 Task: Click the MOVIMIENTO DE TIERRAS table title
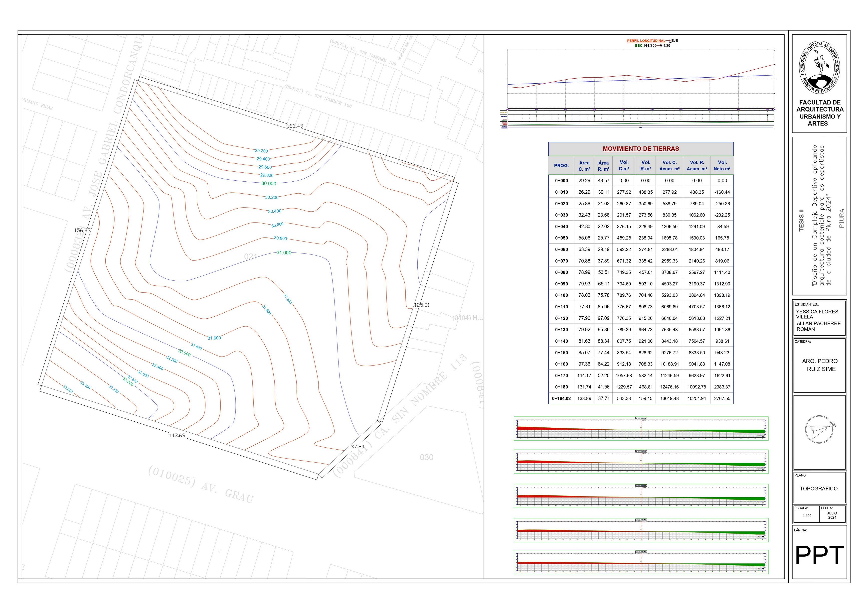click(x=641, y=149)
